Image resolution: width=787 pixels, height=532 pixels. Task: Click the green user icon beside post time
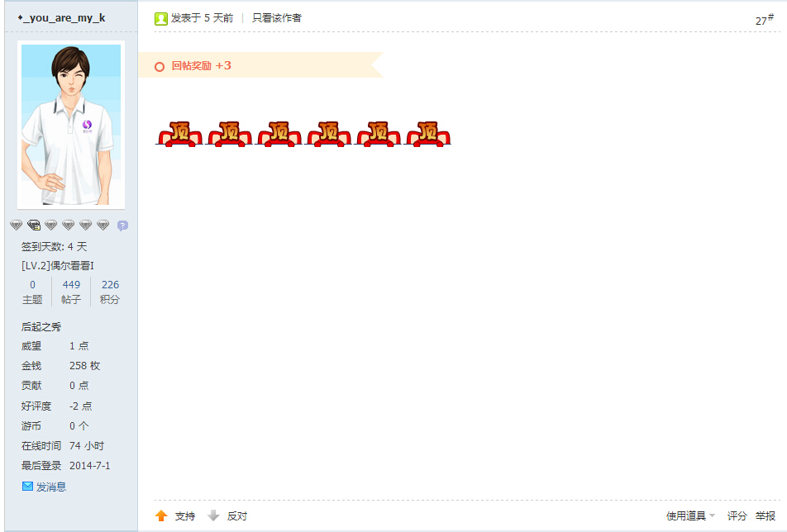tap(160, 19)
